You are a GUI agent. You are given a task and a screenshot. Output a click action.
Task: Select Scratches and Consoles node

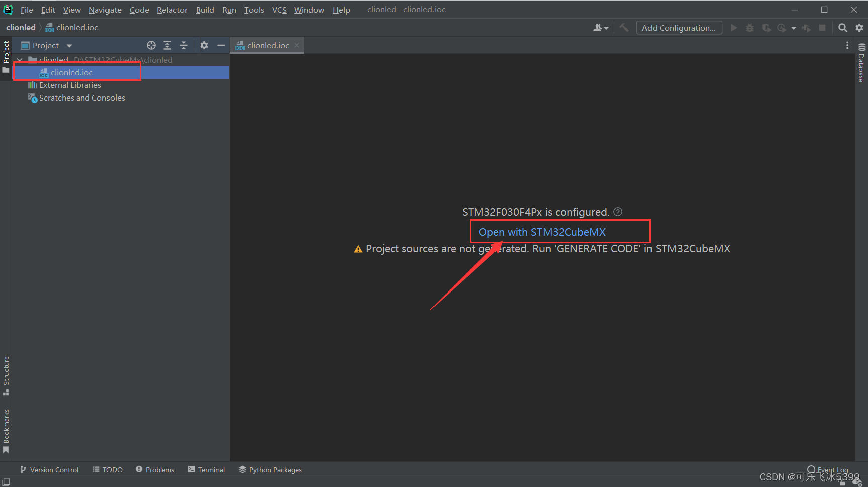tap(76, 98)
